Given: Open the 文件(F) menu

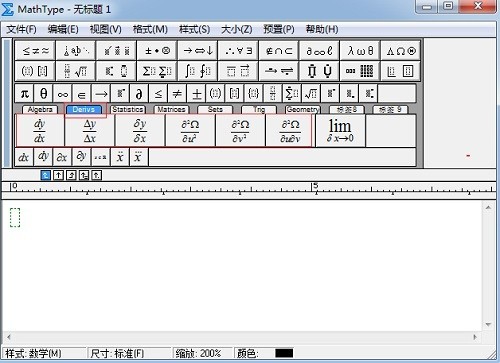Looking at the screenshot, I should [21, 30].
